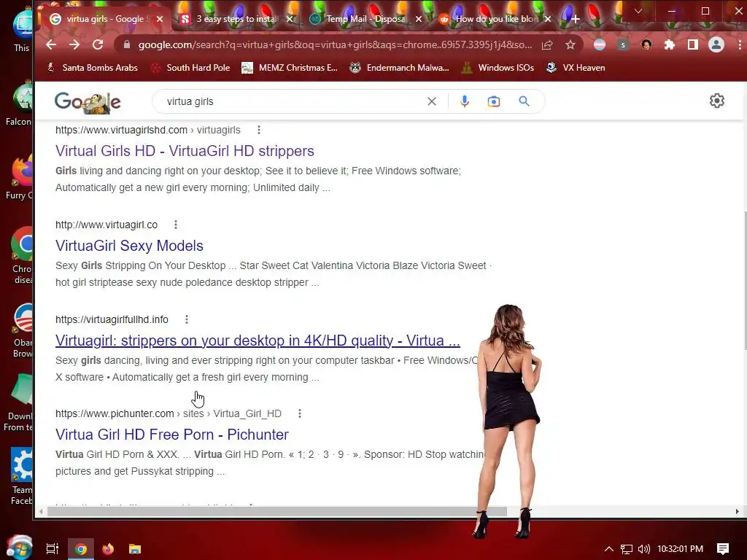Click the share page icon in address bar
The height and width of the screenshot is (560, 747).
[x=547, y=44]
